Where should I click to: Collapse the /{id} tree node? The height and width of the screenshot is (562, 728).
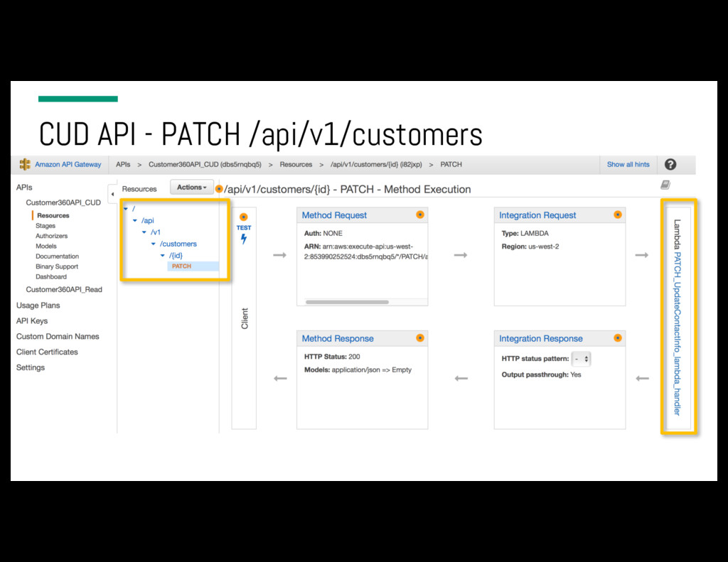pos(163,255)
